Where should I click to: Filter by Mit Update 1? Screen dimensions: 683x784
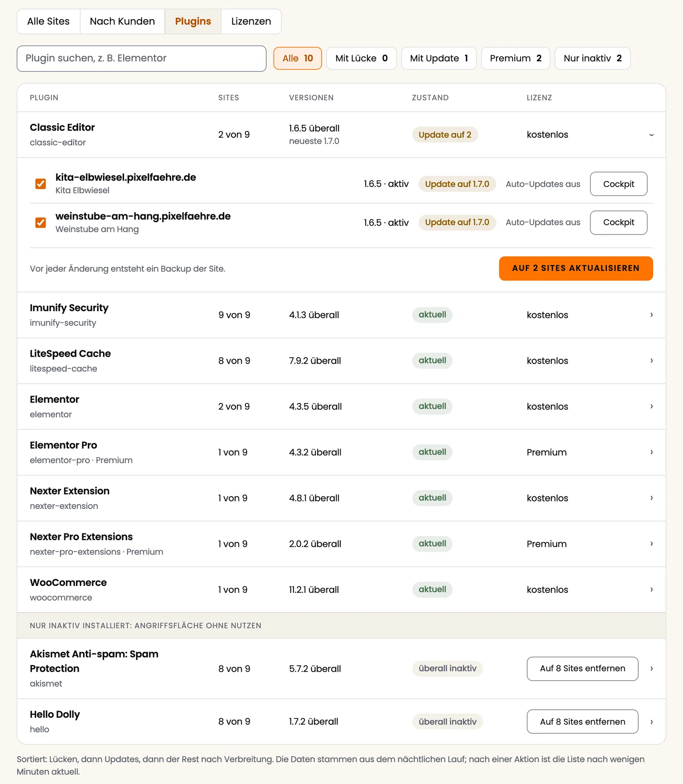point(439,58)
